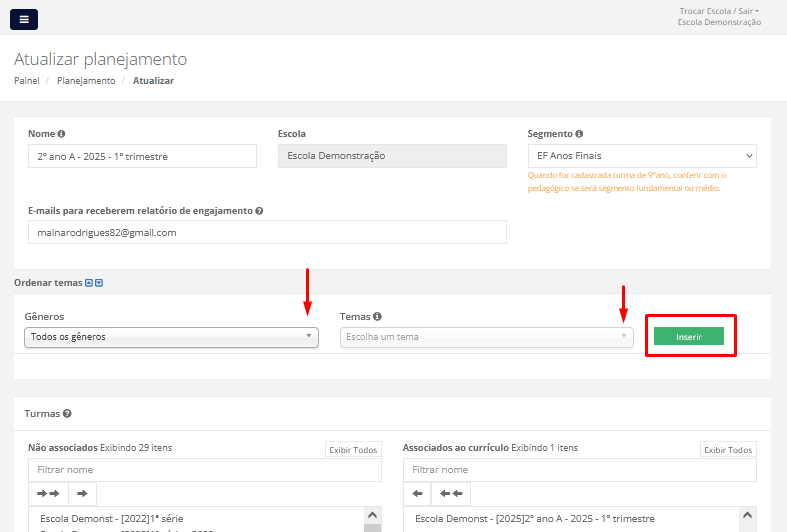Click the help icon beside Turmas
The width and height of the screenshot is (787, 532).
pyautogui.click(x=67, y=414)
